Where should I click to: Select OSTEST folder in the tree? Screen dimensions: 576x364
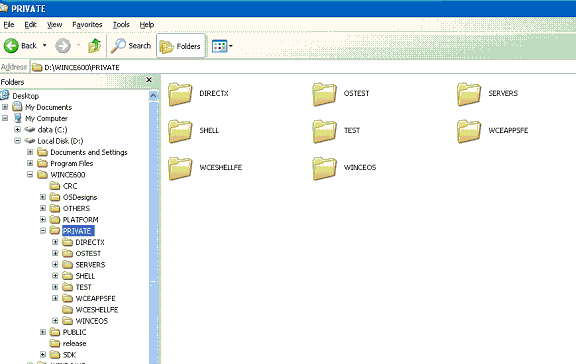coord(88,253)
